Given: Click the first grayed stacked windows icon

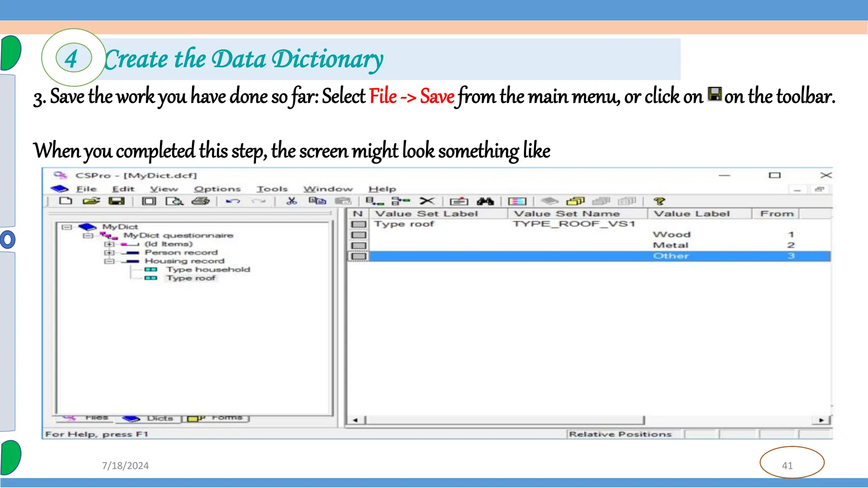Looking at the screenshot, I should click(x=601, y=201).
